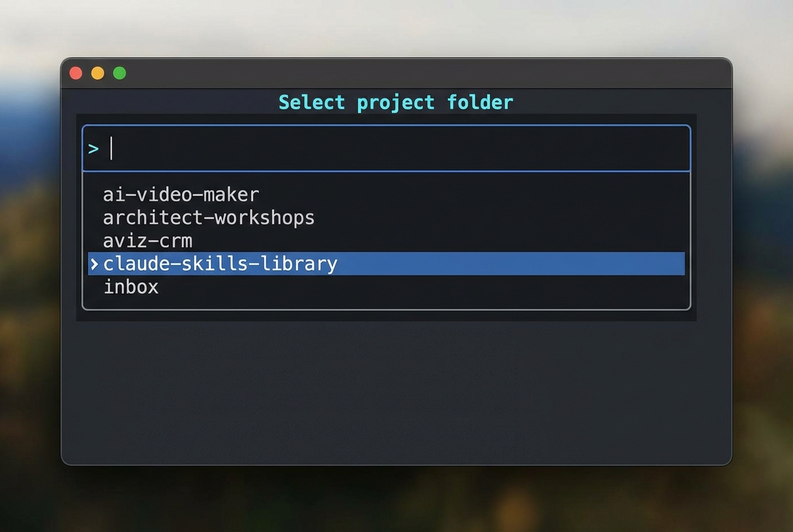Viewport: 793px width, 532px height.
Task: Open the highlighted claude-skills-library folder
Action: (x=220, y=264)
